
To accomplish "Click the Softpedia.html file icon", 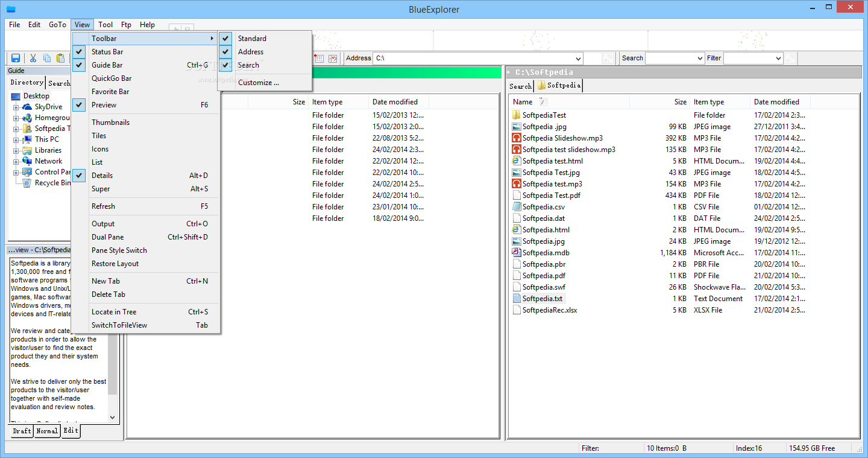I will [x=516, y=230].
